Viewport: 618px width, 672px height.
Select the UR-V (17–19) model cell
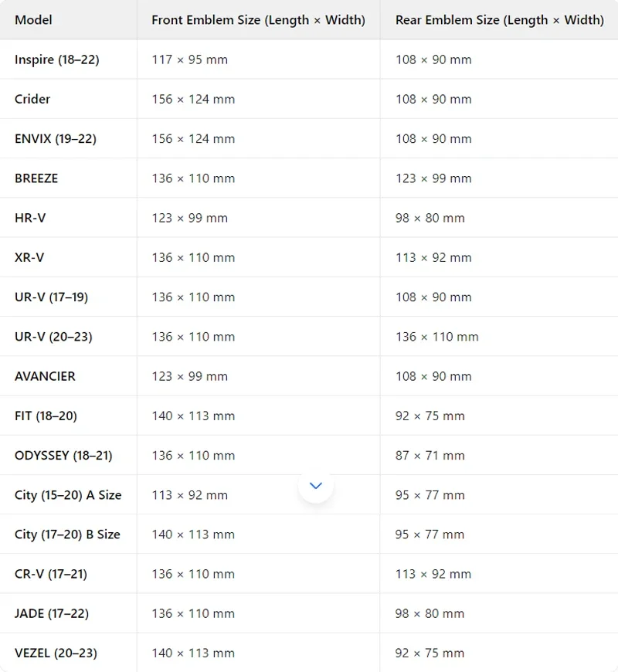pos(51,297)
